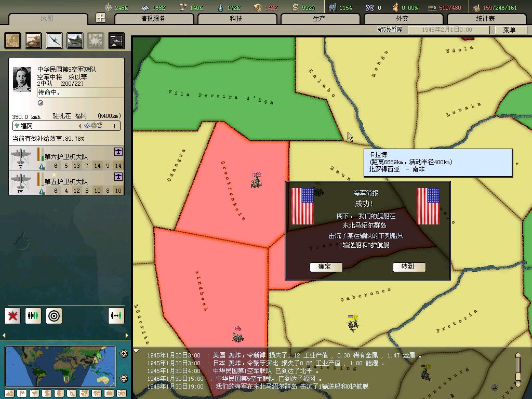Click the commander portrait of 乐以琴
The image size is (532, 399).
[x=22, y=79]
